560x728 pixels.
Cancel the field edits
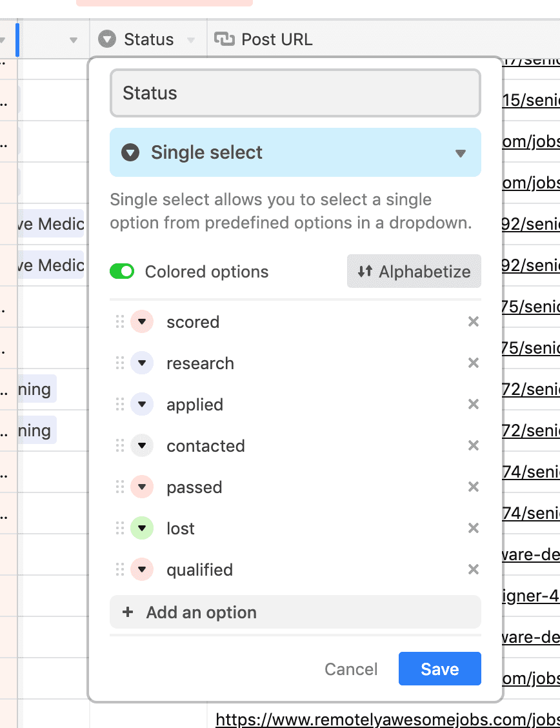point(351,669)
